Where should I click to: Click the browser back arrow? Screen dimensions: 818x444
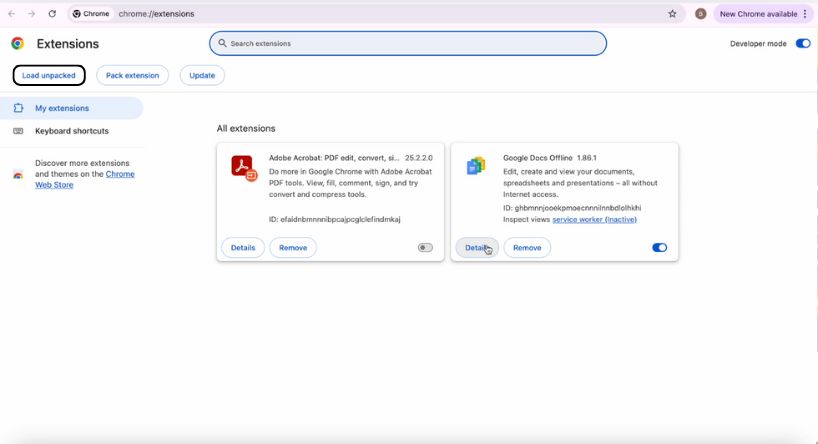click(11, 14)
